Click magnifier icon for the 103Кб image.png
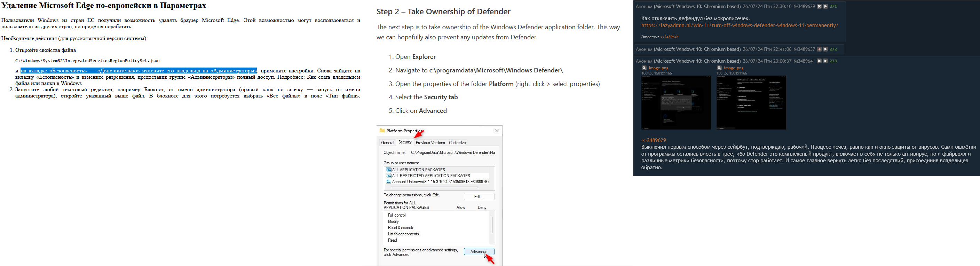This screenshot has height=266, width=980. 719,68
